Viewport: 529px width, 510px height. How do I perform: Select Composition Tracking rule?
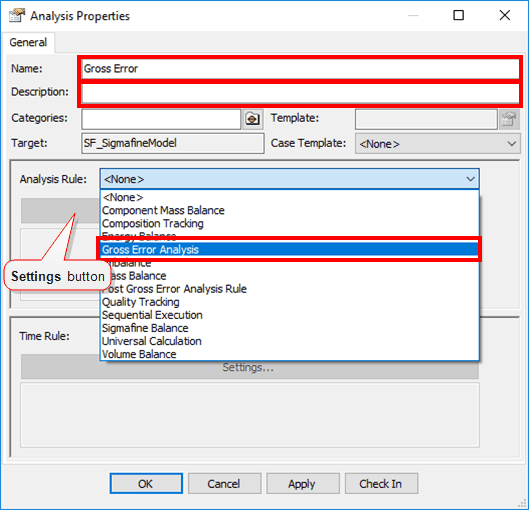click(x=289, y=223)
